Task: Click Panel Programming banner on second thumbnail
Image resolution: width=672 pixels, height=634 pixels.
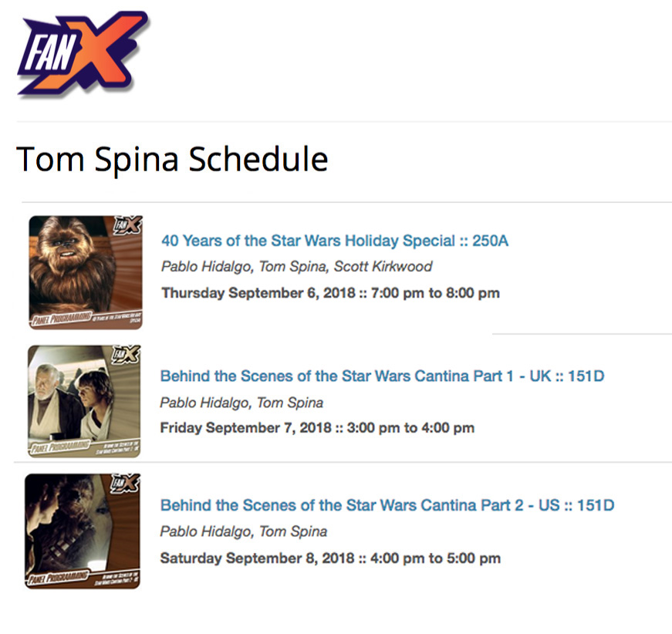Action: [61, 447]
